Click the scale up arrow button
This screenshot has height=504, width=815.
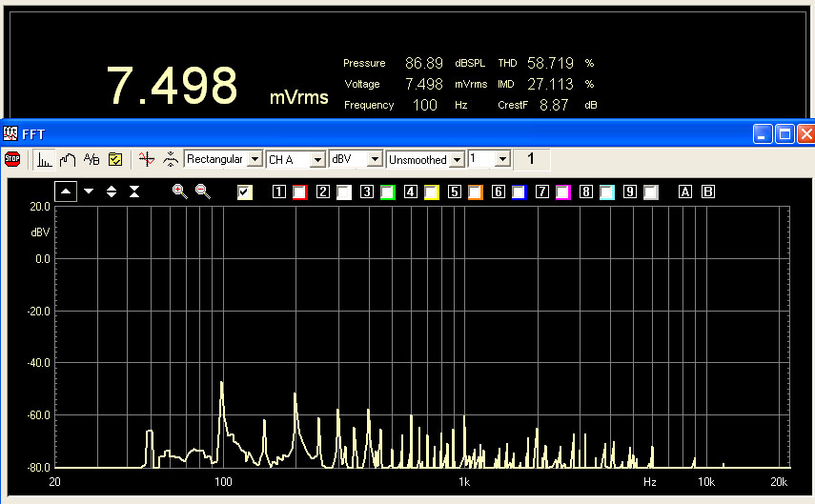[x=66, y=192]
